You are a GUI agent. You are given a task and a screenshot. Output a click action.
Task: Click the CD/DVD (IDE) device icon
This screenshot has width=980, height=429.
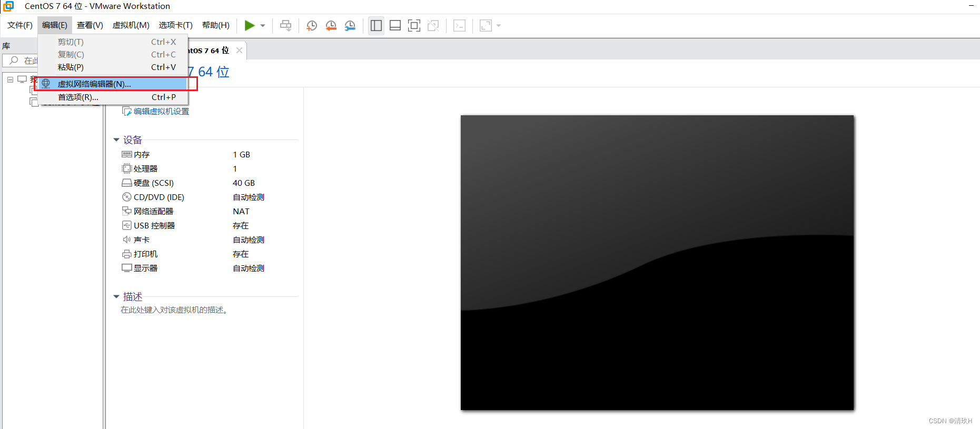pyautogui.click(x=127, y=197)
